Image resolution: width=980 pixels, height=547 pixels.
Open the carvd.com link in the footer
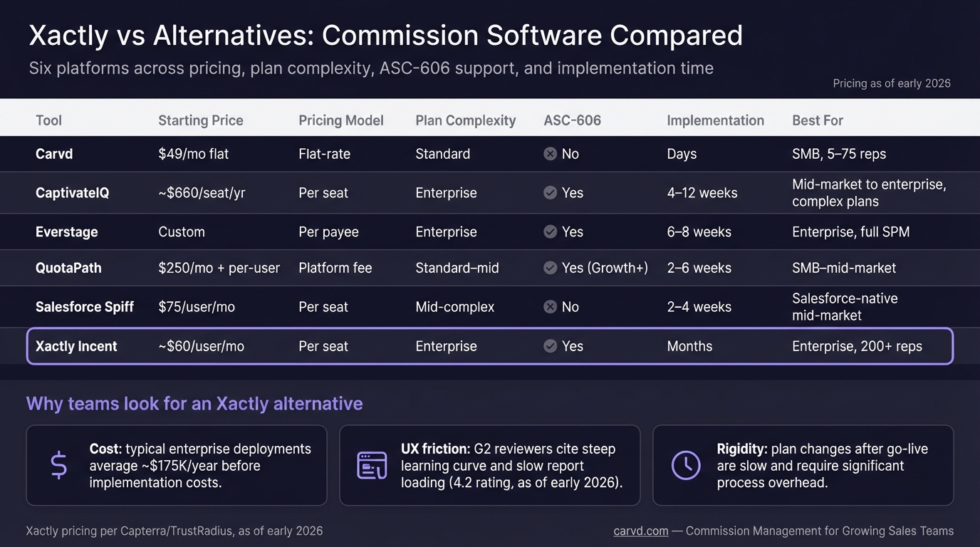(x=641, y=531)
